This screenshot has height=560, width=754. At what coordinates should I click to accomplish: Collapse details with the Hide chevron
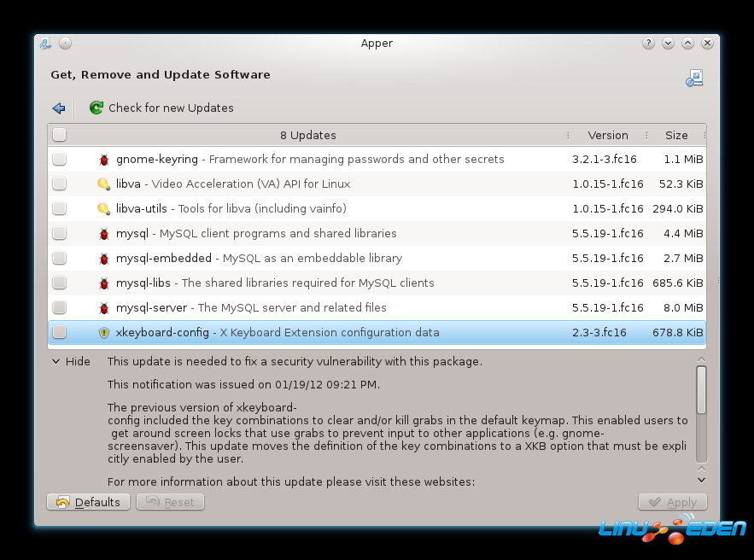(56, 362)
